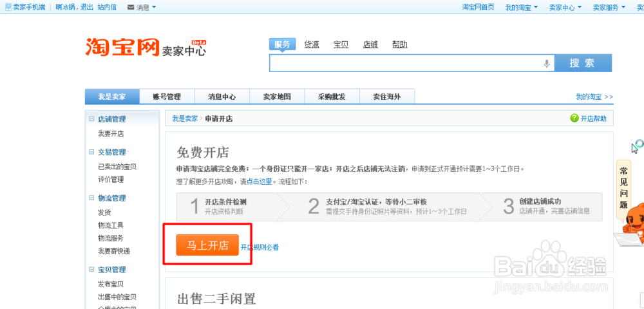
Task: Open 物流工具 in sidebar
Action: tap(111, 225)
